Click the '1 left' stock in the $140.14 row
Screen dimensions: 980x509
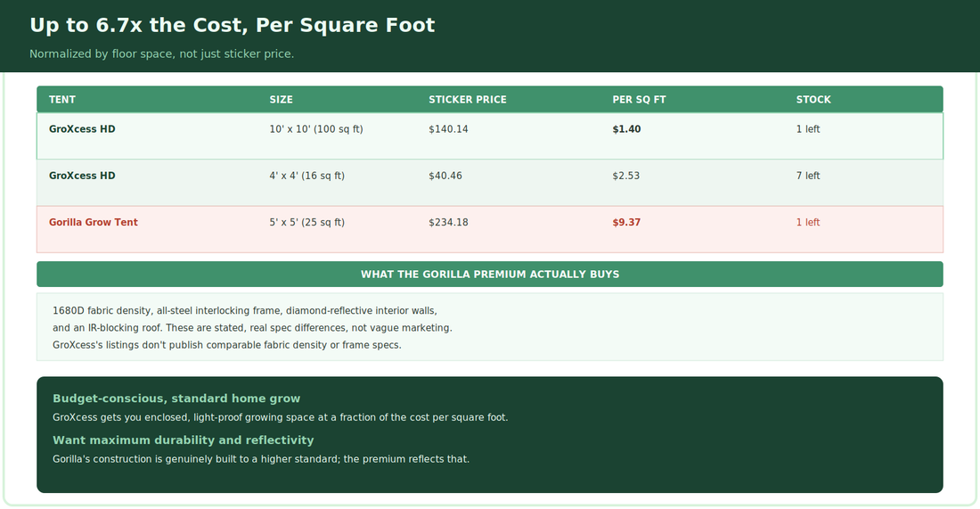(807, 129)
